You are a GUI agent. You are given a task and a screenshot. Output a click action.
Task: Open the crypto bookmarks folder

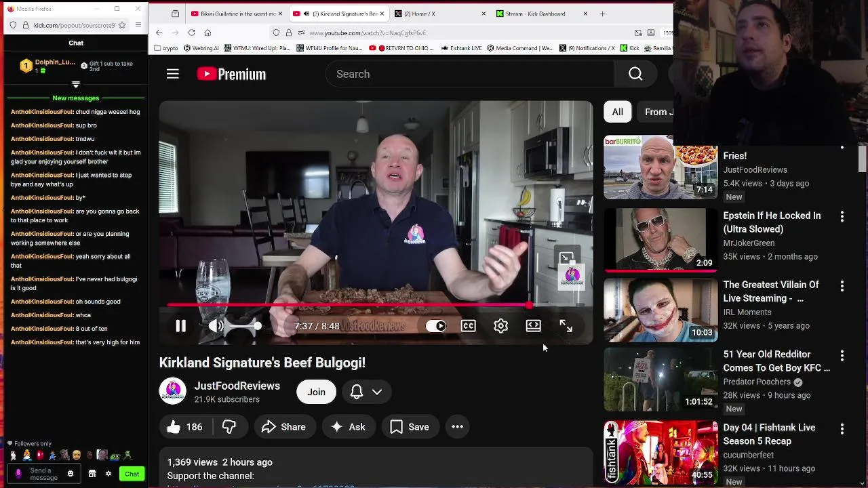[166, 48]
